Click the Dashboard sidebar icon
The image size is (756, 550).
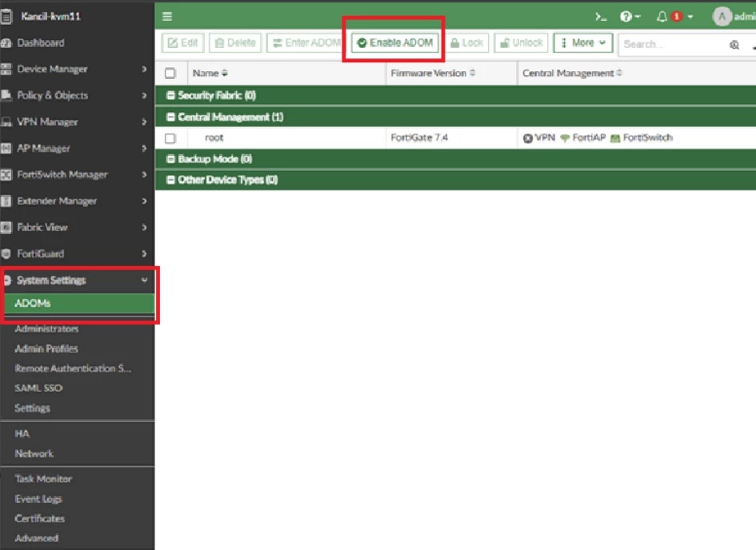pos(6,43)
